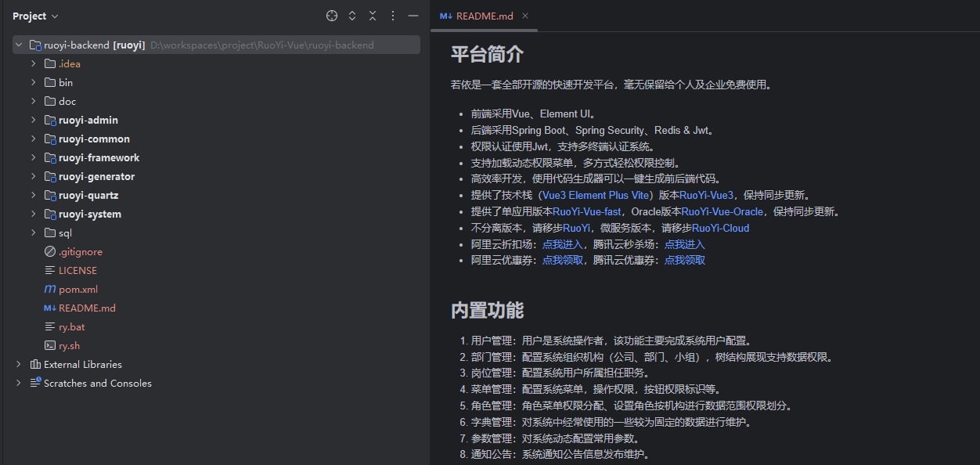Click the ruoyi-common module icon
The width and height of the screenshot is (980, 465).
(x=50, y=139)
